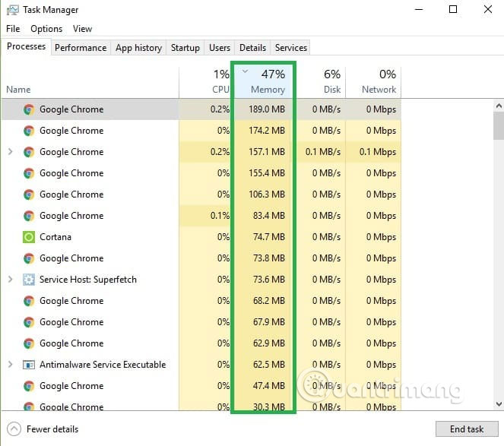Expand Antimalware Service Executable group
The image size is (504, 446).
pyautogui.click(x=11, y=365)
